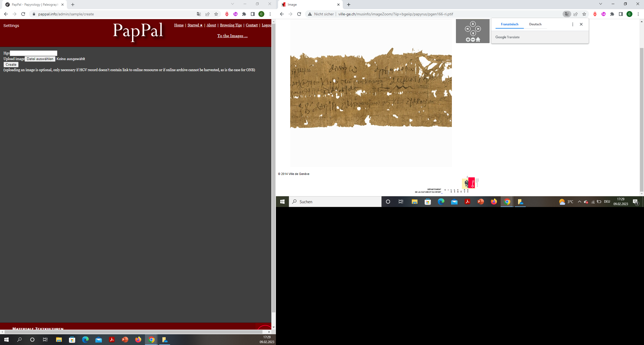Click the Suchen taskbar search box
This screenshot has width=644, height=345.
pyautogui.click(x=335, y=202)
